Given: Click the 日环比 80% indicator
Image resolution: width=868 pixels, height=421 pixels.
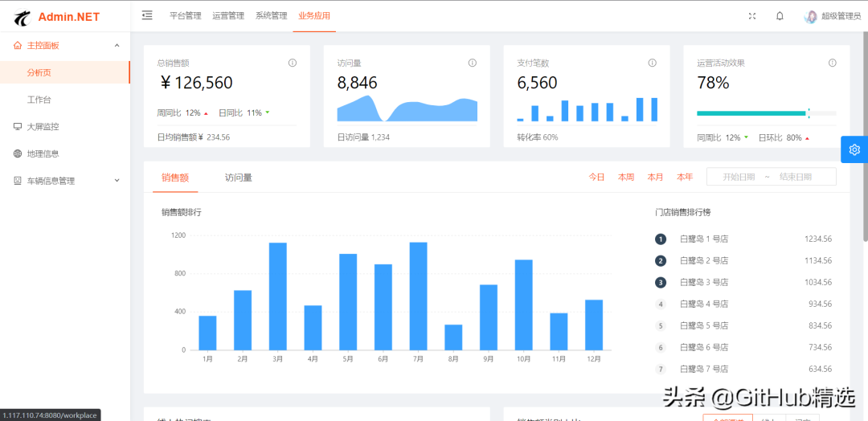Looking at the screenshot, I should tap(784, 137).
